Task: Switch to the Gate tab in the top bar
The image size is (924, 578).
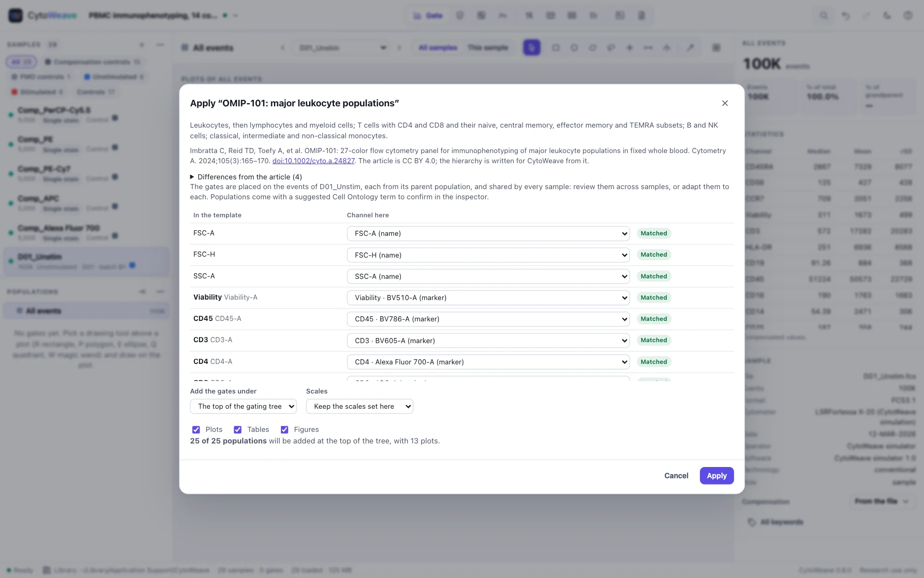Action: coord(428,16)
